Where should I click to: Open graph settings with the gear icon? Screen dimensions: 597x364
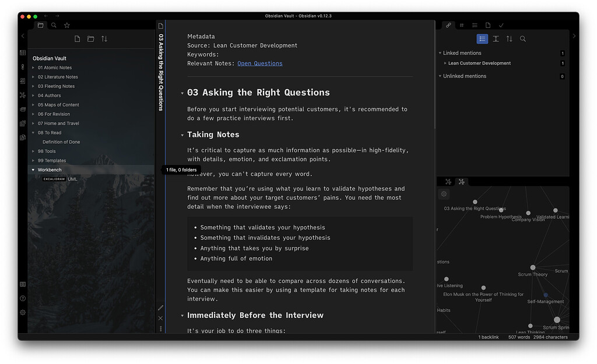pos(444,193)
